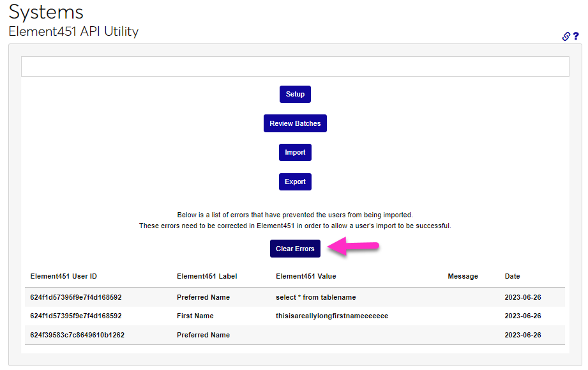Click the Element451 API Utility subtitle
This screenshot has width=588, height=370.
[73, 31]
